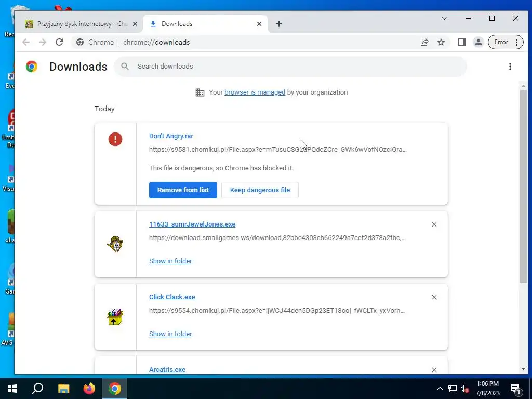
Task: Show Click Clack.exe in folder
Action: coord(170,334)
